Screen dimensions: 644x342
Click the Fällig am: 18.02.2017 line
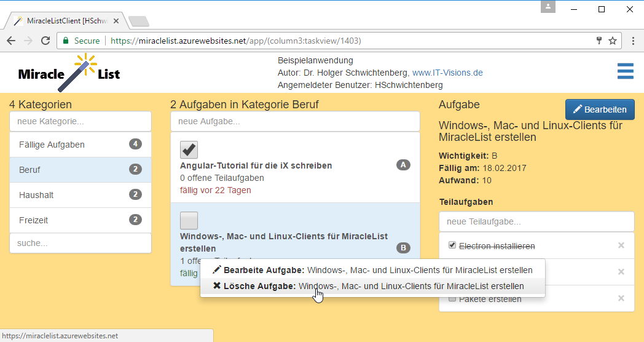click(482, 168)
